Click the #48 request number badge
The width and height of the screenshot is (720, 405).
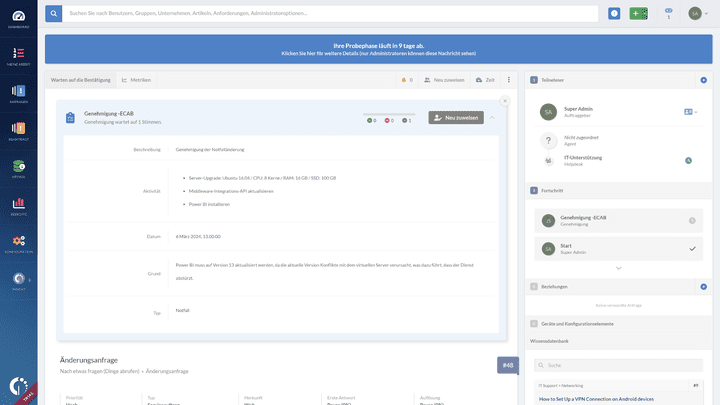(x=508, y=366)
